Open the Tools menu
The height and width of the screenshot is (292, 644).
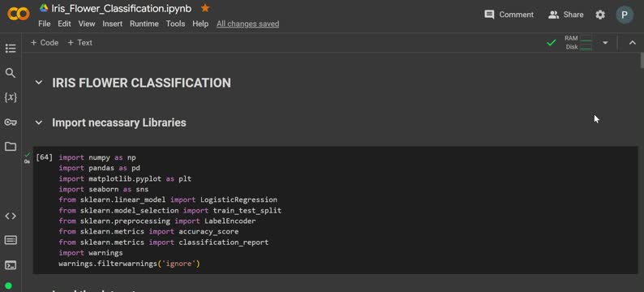pos(175,24)
